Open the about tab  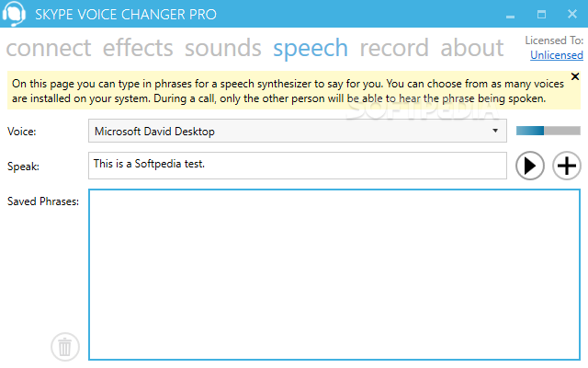[471, 48]
